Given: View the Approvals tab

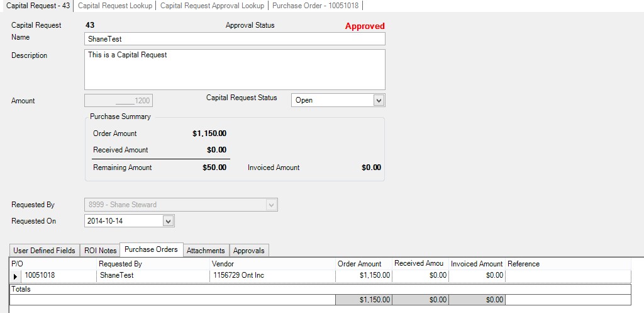Looking at the screenshot, I should click(x=249, y=251).
